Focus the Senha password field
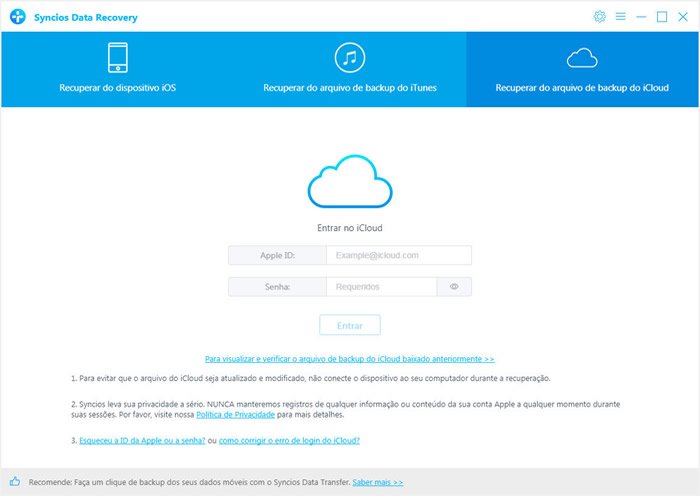Viewport: 700px width, 496px height. click(x=381, y=287)
